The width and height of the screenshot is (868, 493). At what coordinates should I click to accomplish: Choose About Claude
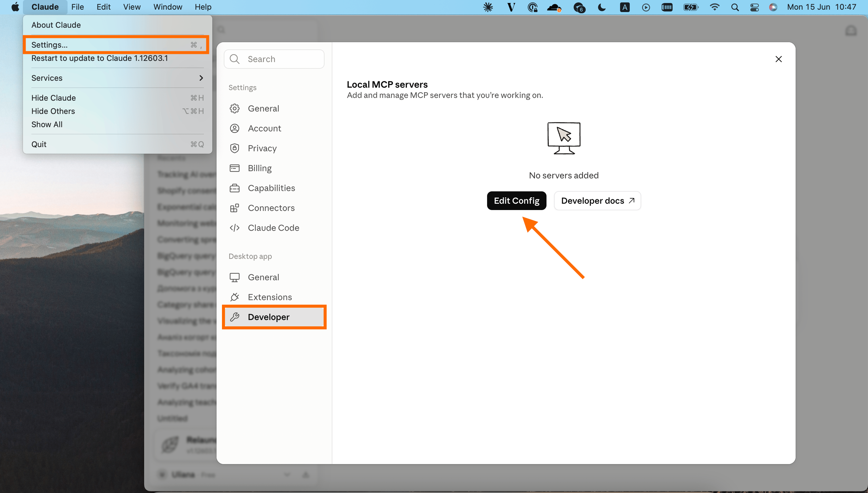click(118, 25)
